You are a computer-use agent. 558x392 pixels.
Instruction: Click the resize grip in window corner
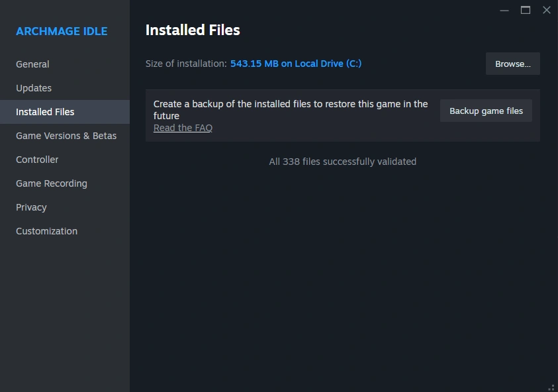551,388
